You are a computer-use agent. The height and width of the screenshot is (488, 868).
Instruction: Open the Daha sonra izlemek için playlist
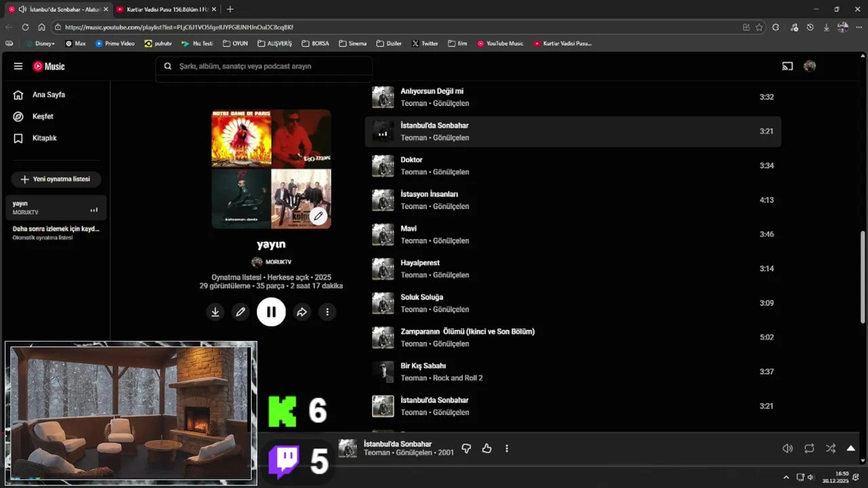(57, 233)
